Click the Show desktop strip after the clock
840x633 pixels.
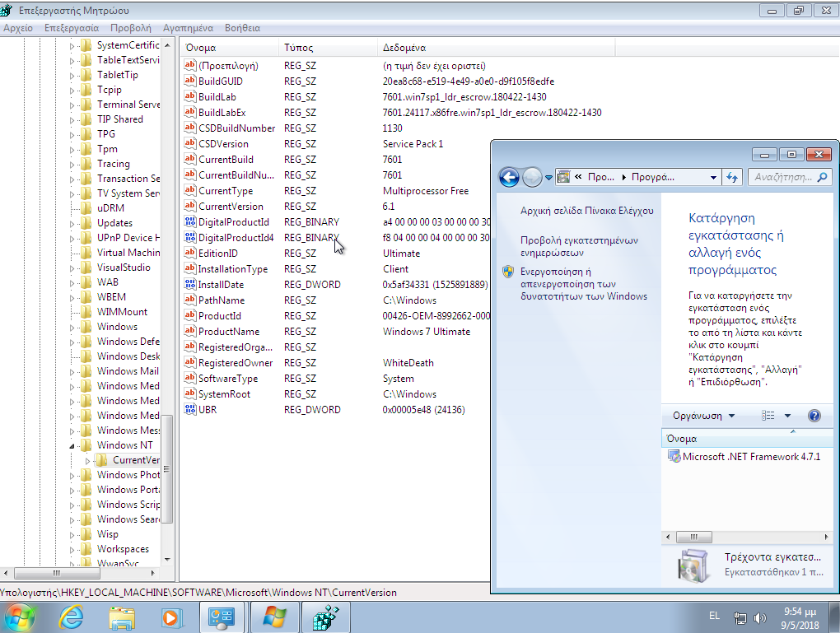(x=834, y=617)
